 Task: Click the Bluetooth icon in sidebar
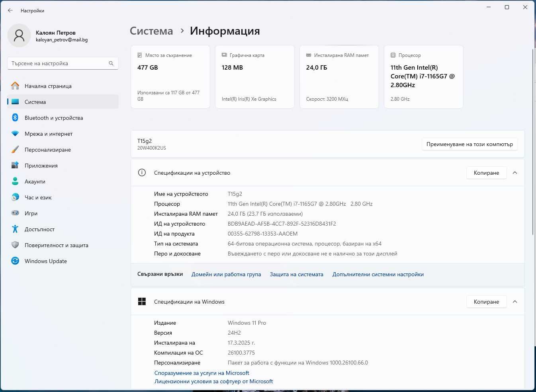15,118
